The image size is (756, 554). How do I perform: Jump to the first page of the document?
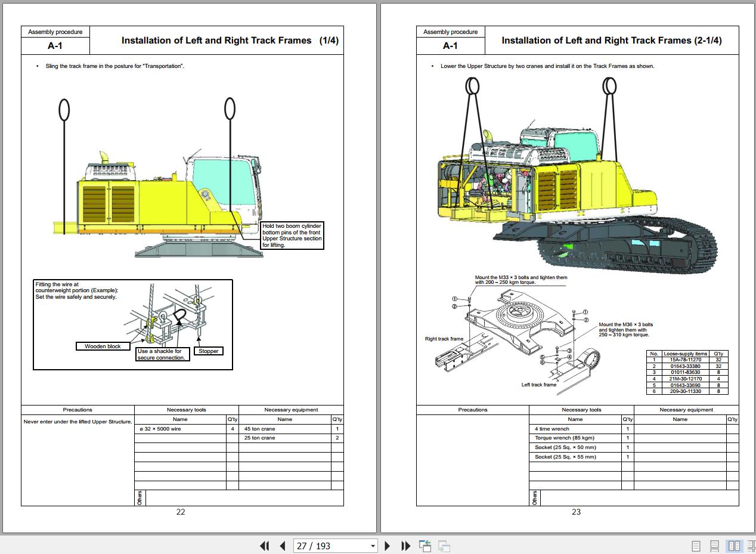click(264, 546)
